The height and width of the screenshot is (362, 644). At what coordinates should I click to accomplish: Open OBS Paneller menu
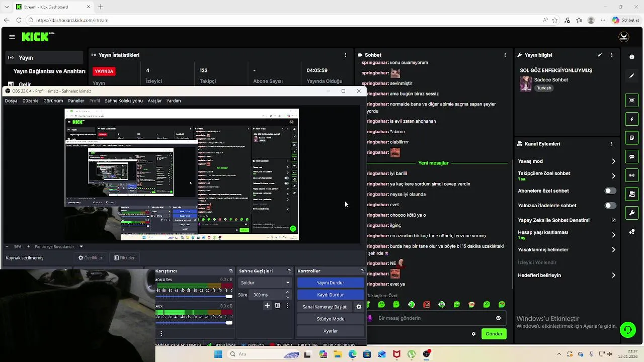[76, 101]
